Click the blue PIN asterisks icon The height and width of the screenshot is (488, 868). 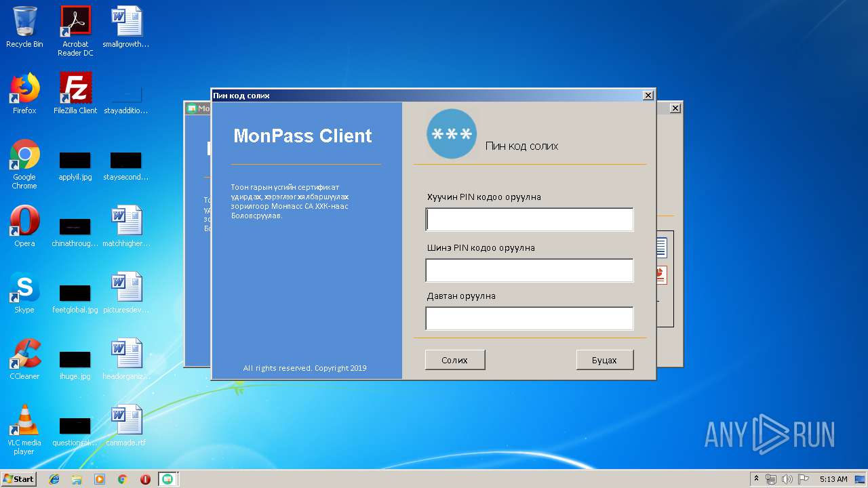pyautogui.click(x=452, y=134)
